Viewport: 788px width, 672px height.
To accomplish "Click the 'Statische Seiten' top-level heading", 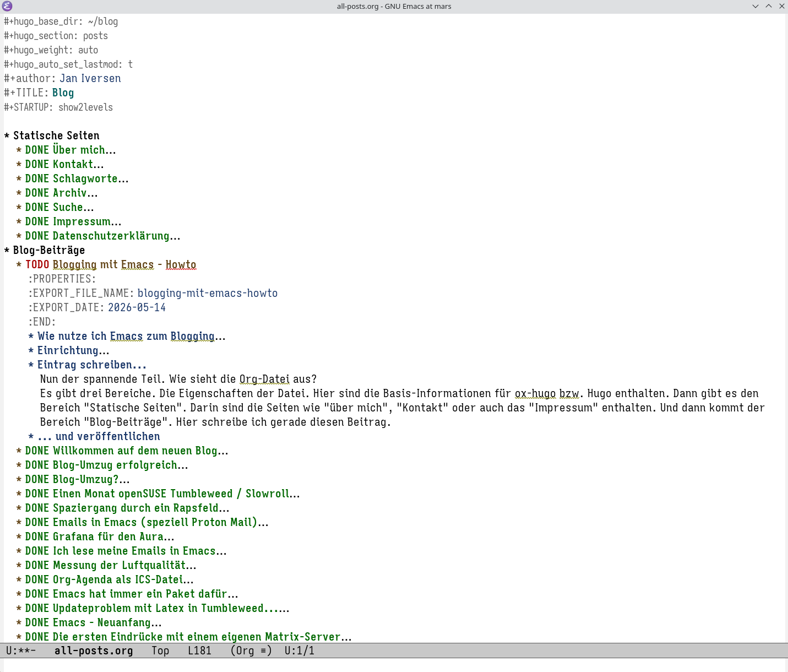I will [x=56, y=136].
